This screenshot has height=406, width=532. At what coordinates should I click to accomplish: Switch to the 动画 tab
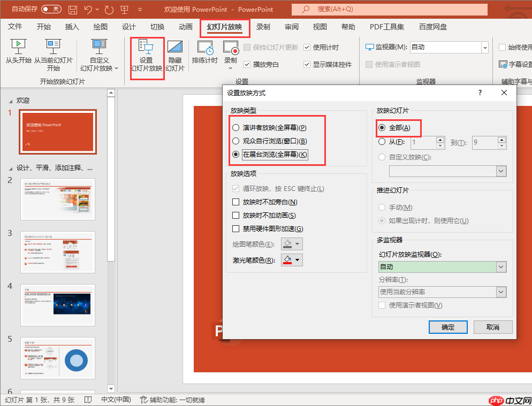(186, 27)
